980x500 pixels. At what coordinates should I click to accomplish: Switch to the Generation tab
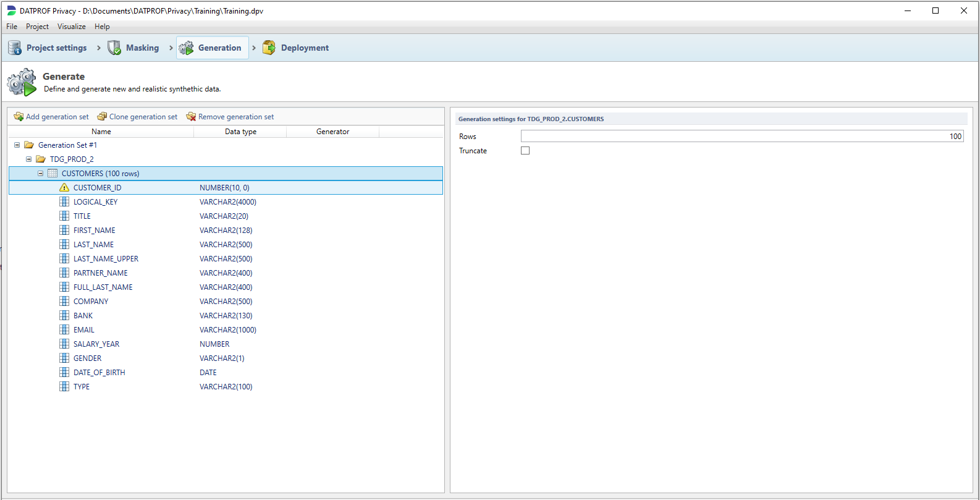click(212, 48)
